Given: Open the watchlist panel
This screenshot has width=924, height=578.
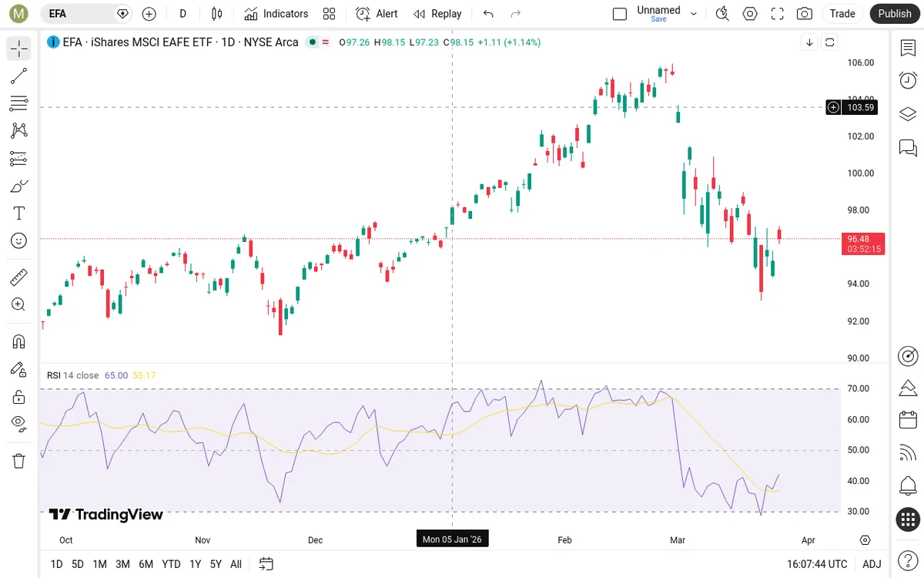Looking at the screenshot, I should [908, 49].
